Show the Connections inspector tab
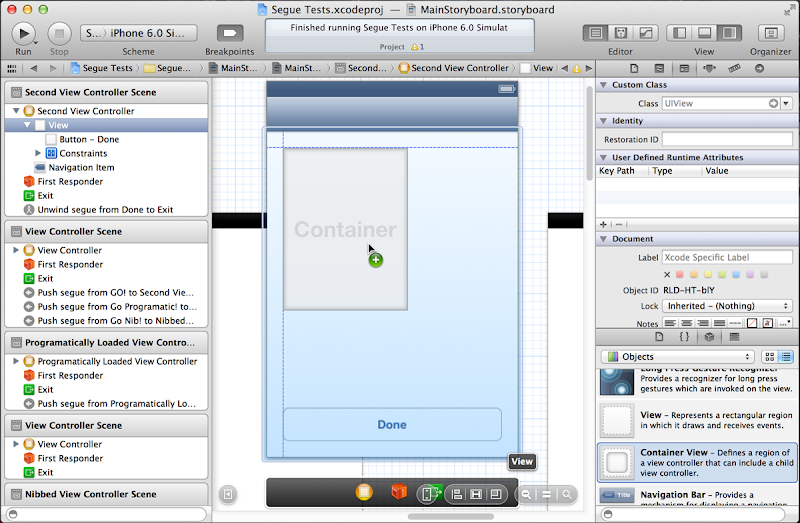The width and height of the screenshot is (800, 523). click(x=759, y=68)
